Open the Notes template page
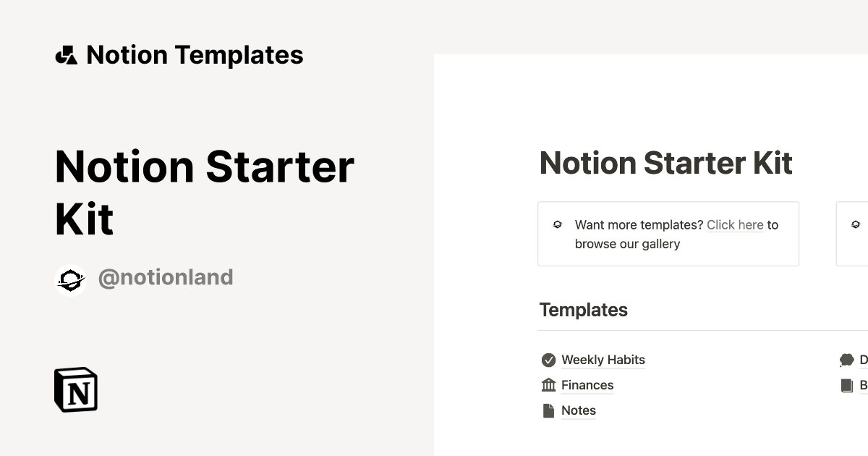Screen dimensions: 868x456 [578, 410]
